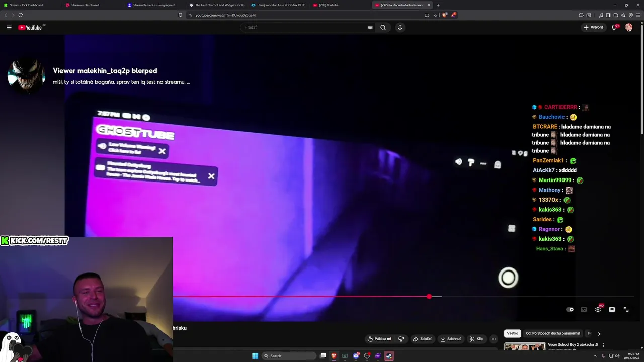Go back with the browser back arrow

(x=6, y=15)
